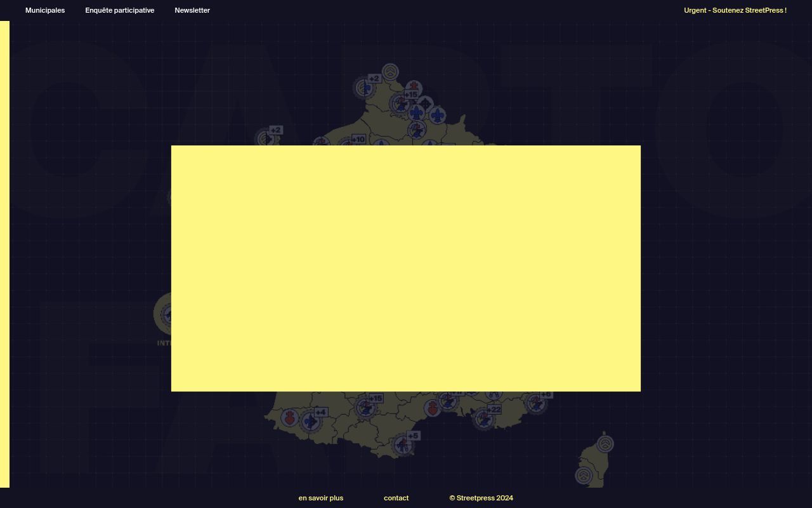Select the +22 cluster marker on the southern coast
812x508 pixels.
pos(485,418)
